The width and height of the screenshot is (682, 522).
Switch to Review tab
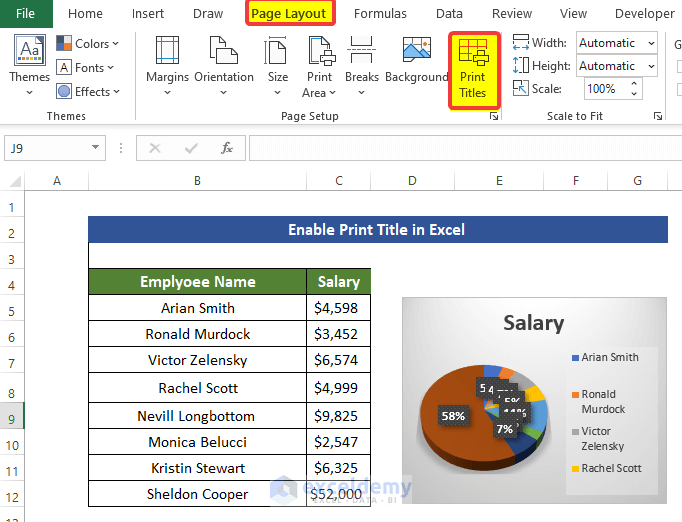pyautogui.click(x=512, y=13)
